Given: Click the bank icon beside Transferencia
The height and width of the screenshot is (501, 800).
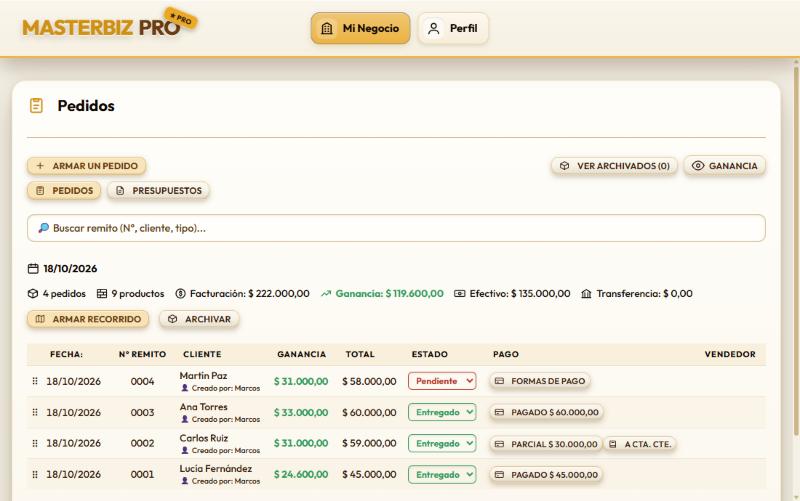Looking at the screenshot, I should (x=586, y=294).
